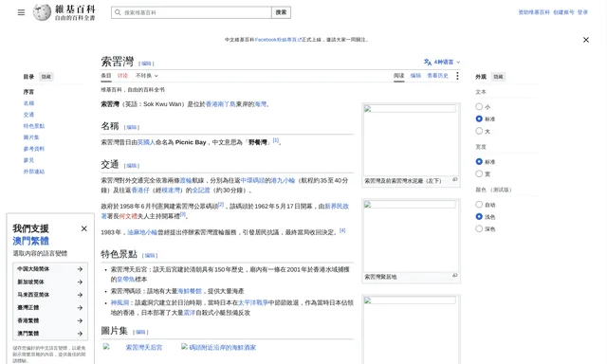
Task: Open the more options vertical dots menu
Action: pos(457,76)
